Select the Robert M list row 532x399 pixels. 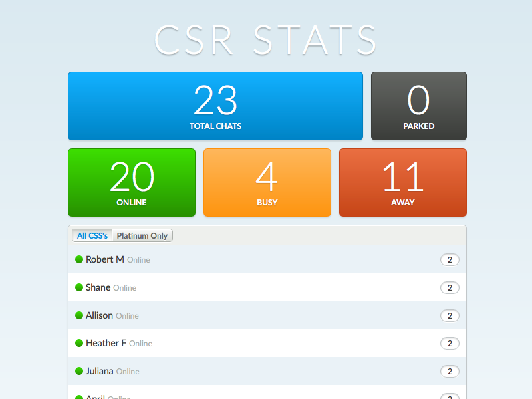coord(266,259)
